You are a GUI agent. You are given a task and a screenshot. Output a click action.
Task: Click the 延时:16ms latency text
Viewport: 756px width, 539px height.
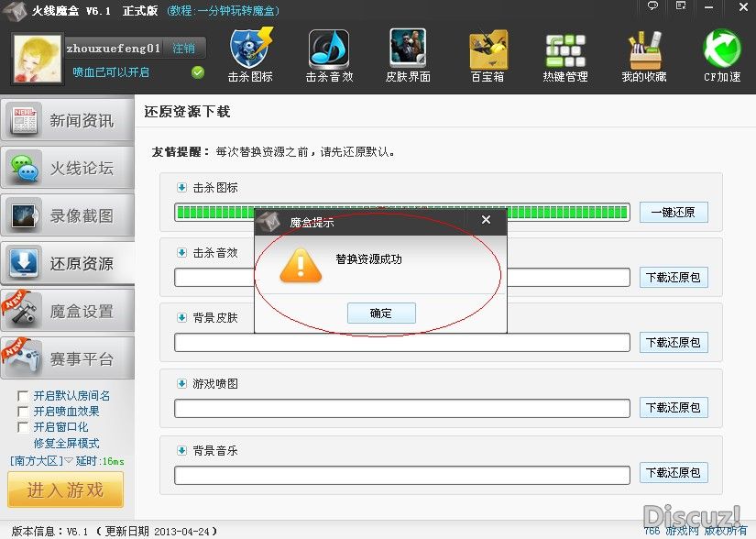(x=100, y=461)
